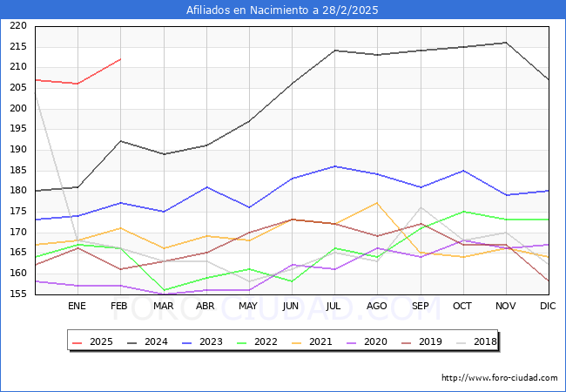566x392 pixels.
Task: Click the 2018 legend entry label
Action: pyautogui.click(x=485, y=341)
